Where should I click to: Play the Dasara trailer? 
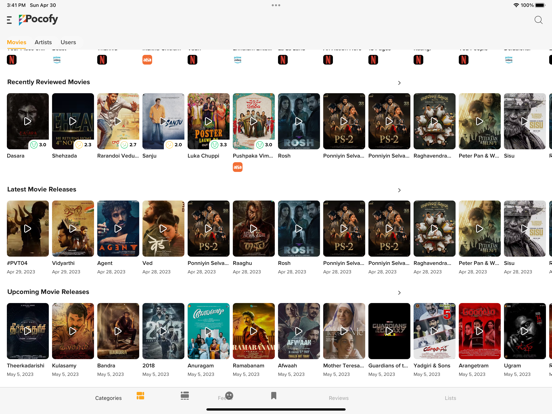click(27, 121)
